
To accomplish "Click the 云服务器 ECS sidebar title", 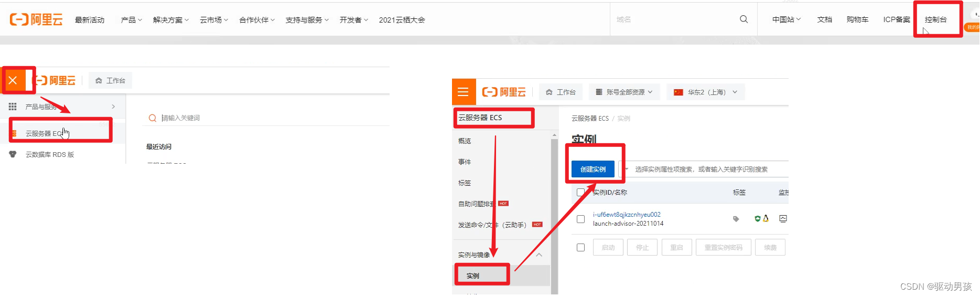I will click(x=480, y=118).
